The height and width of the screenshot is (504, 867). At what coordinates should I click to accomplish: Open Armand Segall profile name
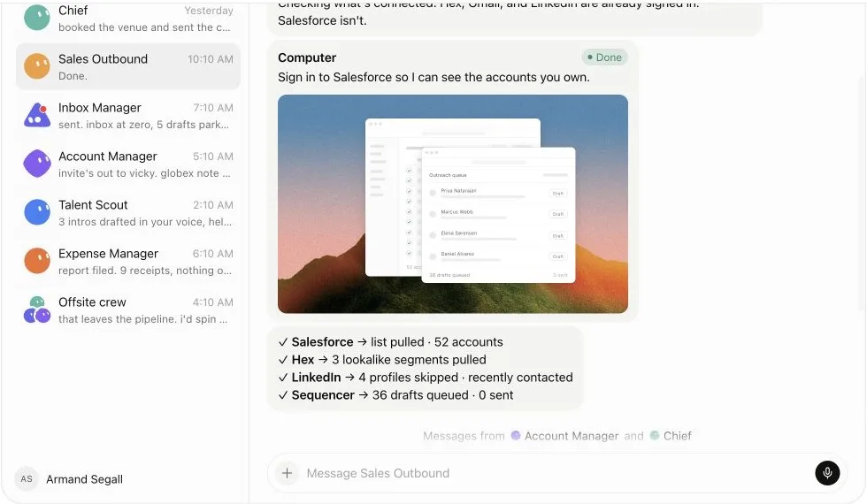(85, 479)
